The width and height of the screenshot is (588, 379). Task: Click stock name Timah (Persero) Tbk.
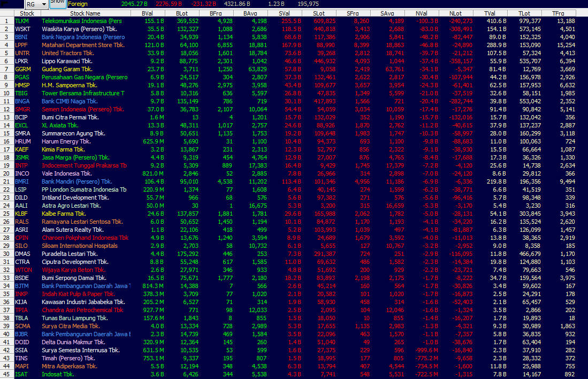tap(68, 358)
